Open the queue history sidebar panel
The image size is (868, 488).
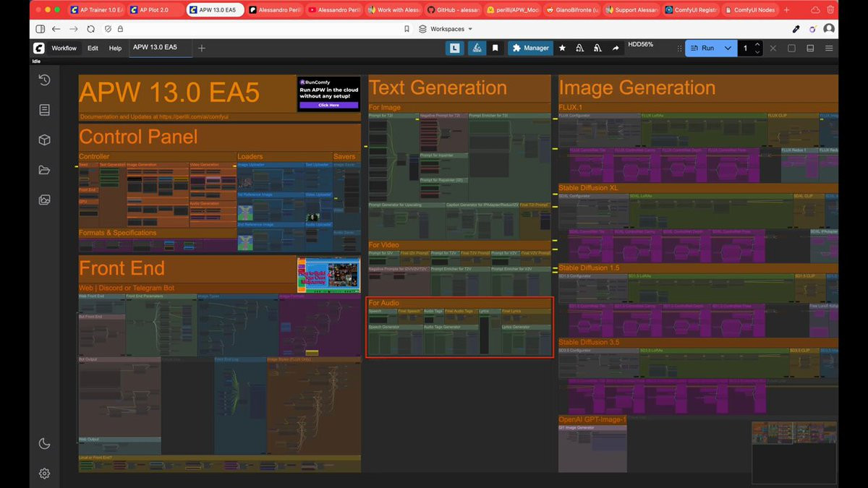pos(44,80)
